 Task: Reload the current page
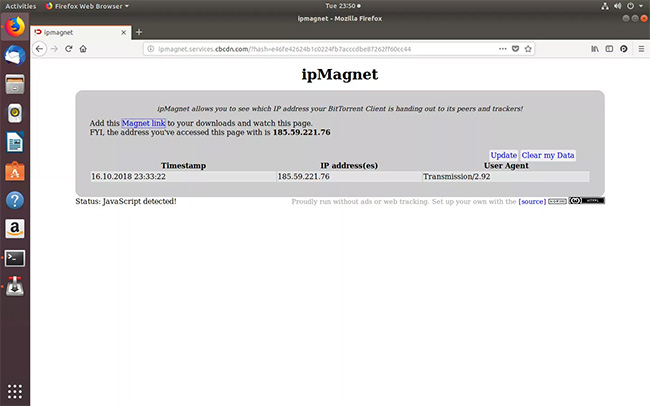click(69, 49)
